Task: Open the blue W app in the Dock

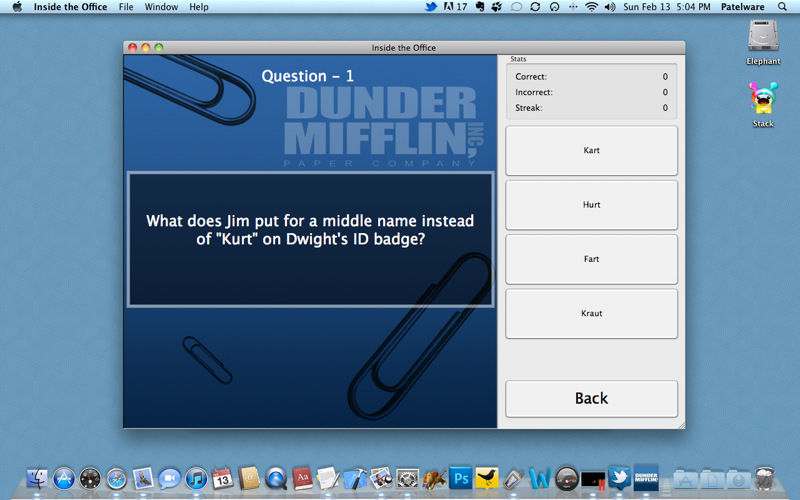Action: [x=540, y=479]
